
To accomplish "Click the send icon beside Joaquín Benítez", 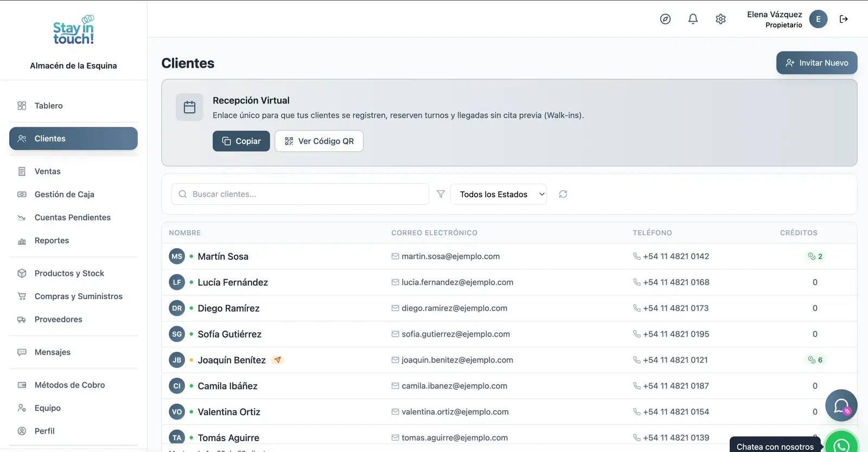I will click(x=278, y=360).
